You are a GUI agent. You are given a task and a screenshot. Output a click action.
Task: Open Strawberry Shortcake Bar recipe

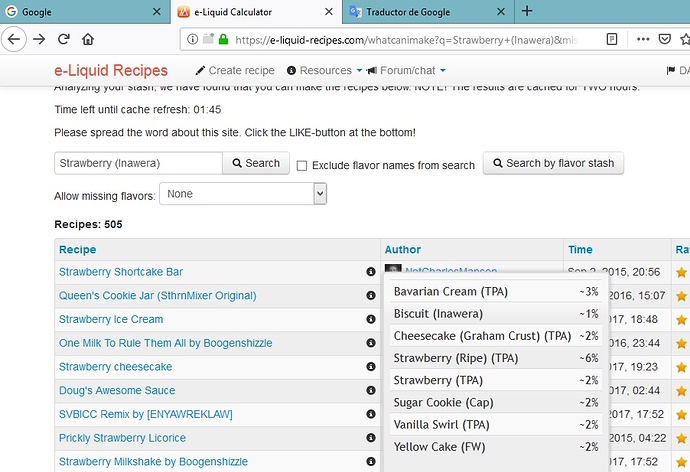point(121,272)
